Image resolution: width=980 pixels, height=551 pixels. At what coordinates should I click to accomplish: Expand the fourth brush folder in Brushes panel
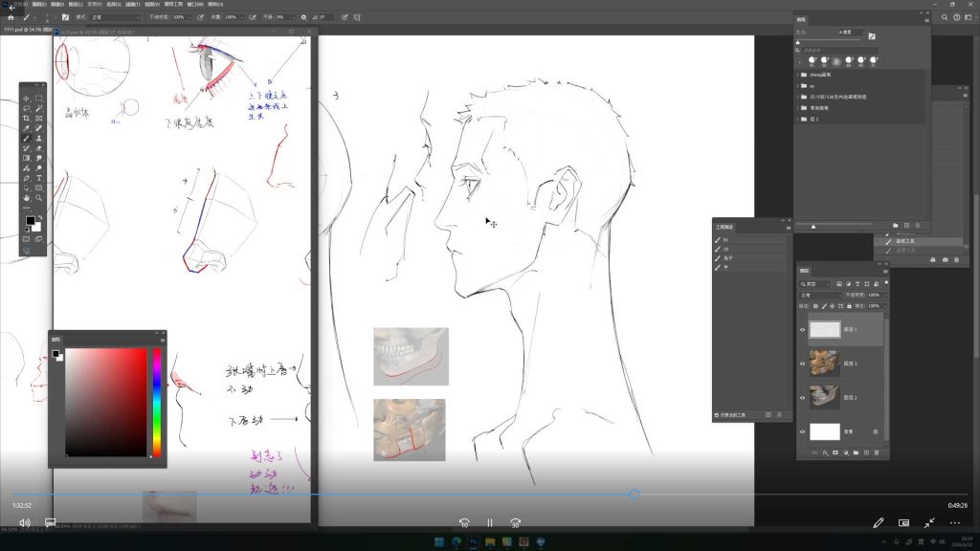(798, 108)
